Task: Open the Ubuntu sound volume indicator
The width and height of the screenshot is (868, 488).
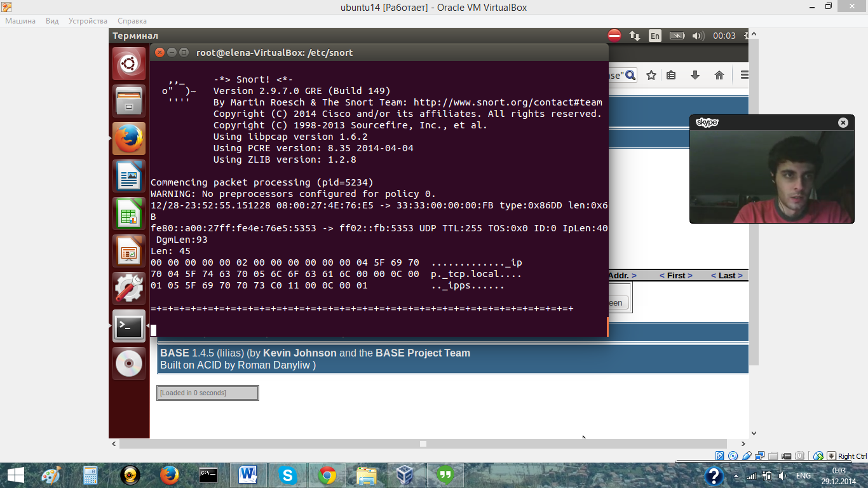Action: (x=698, y=36)
